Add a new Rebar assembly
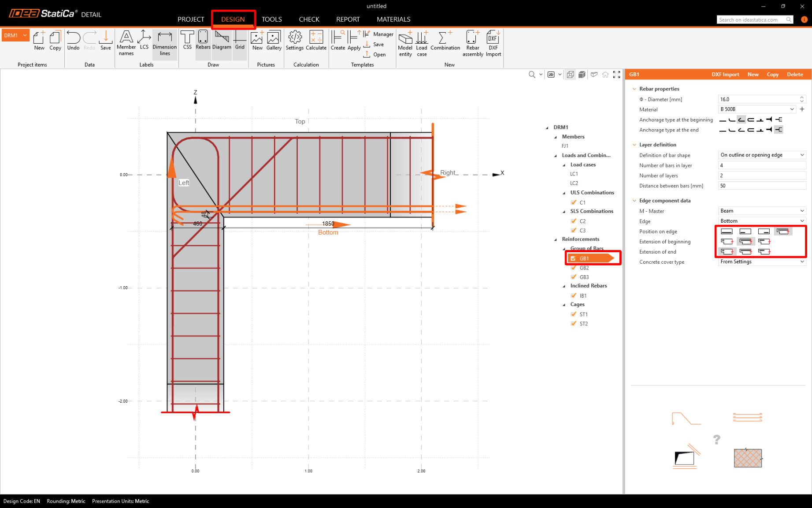This screenshot has width=812, height=508. tap(472, 43)
